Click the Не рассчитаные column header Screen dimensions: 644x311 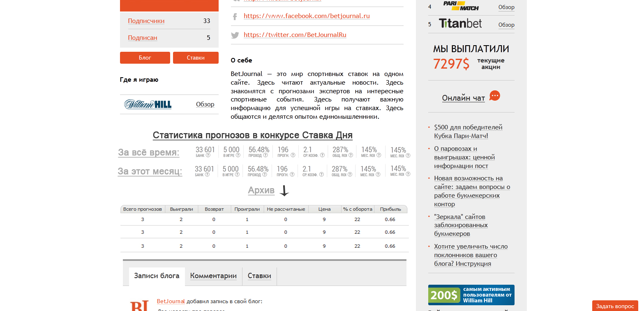286,209
